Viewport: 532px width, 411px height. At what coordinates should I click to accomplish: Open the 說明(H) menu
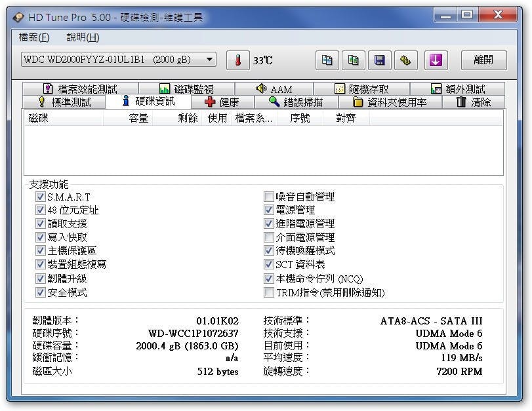(x=83, y=37)
